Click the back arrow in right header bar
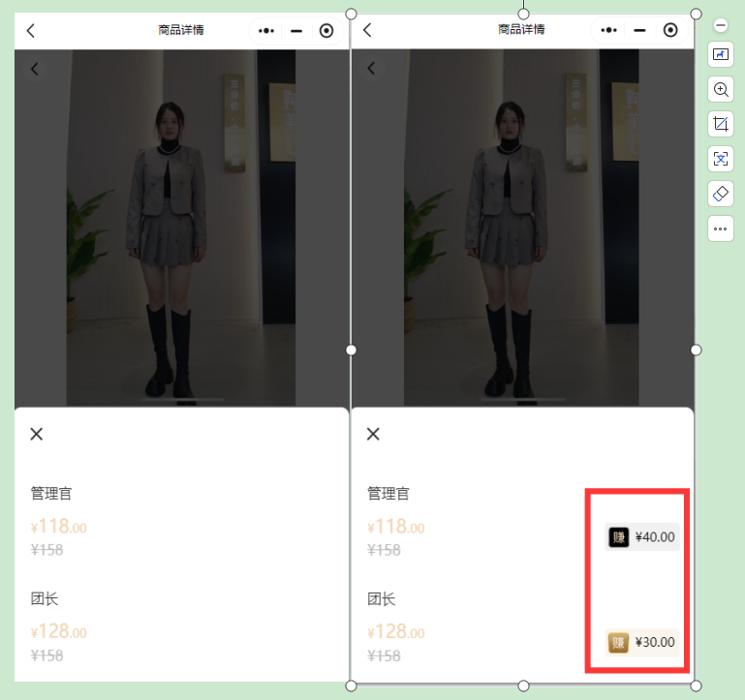745x700 pixels. pos(367,30)
